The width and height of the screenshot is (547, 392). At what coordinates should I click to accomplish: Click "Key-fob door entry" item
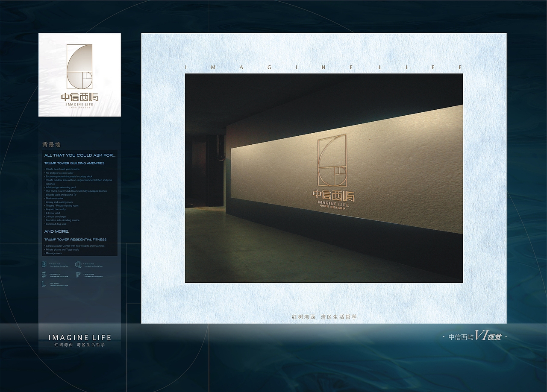pyautogui.click(x=55, y=209)
